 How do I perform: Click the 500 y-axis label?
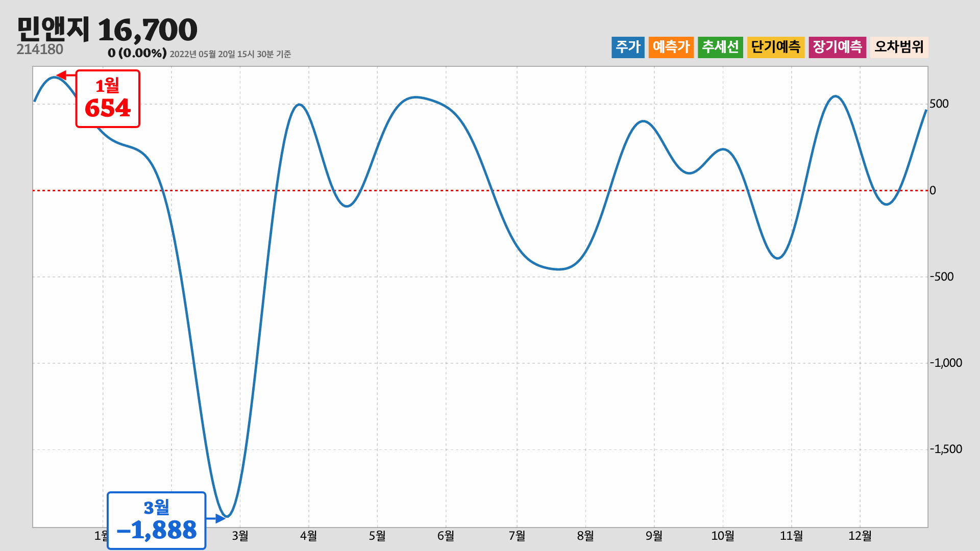click(939, 104)
